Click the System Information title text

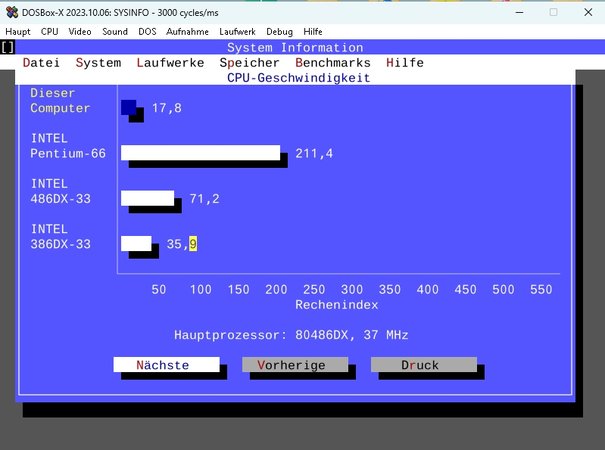click(295, 47)
